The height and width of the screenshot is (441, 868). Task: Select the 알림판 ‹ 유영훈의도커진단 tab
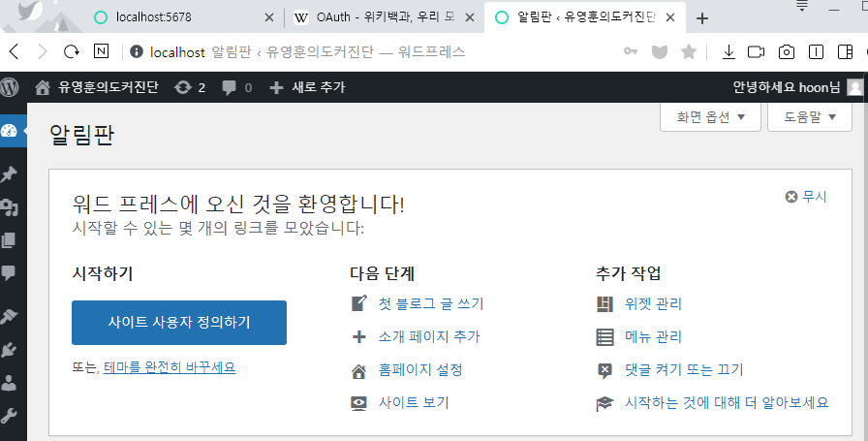[585, 17]
